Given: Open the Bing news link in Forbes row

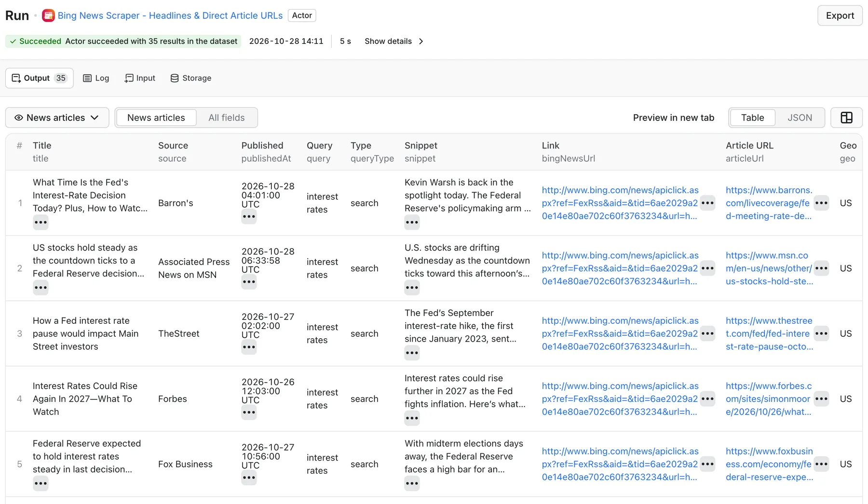Looking at the screenshot, I should [620, 399].
